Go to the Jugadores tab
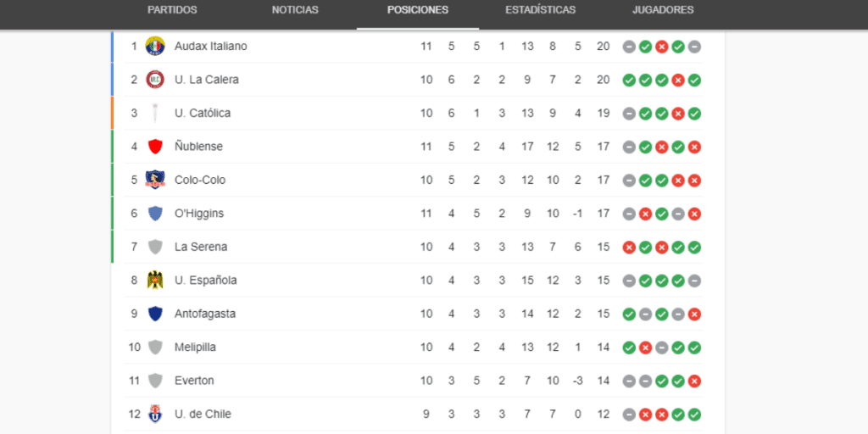The image size is (868, 434). (663, 10)
